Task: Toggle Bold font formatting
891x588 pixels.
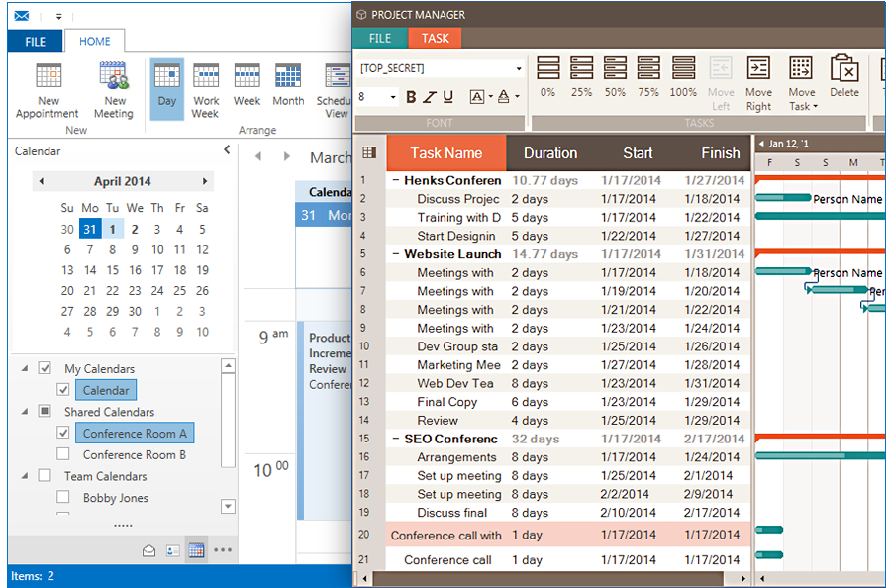Action: 411,97
